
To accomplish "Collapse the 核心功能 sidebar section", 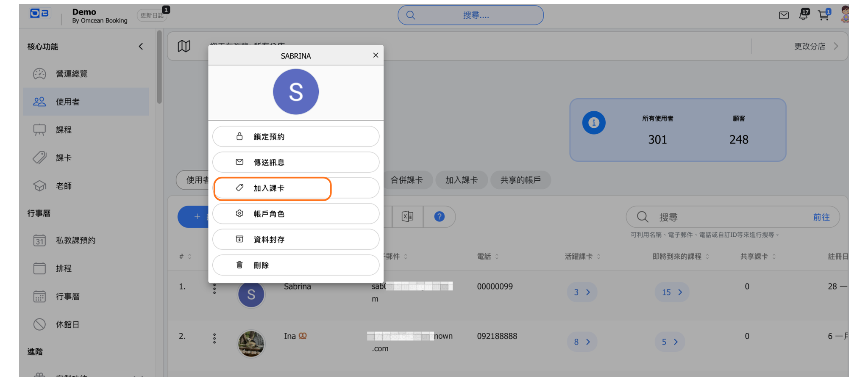I will [141, 47].
